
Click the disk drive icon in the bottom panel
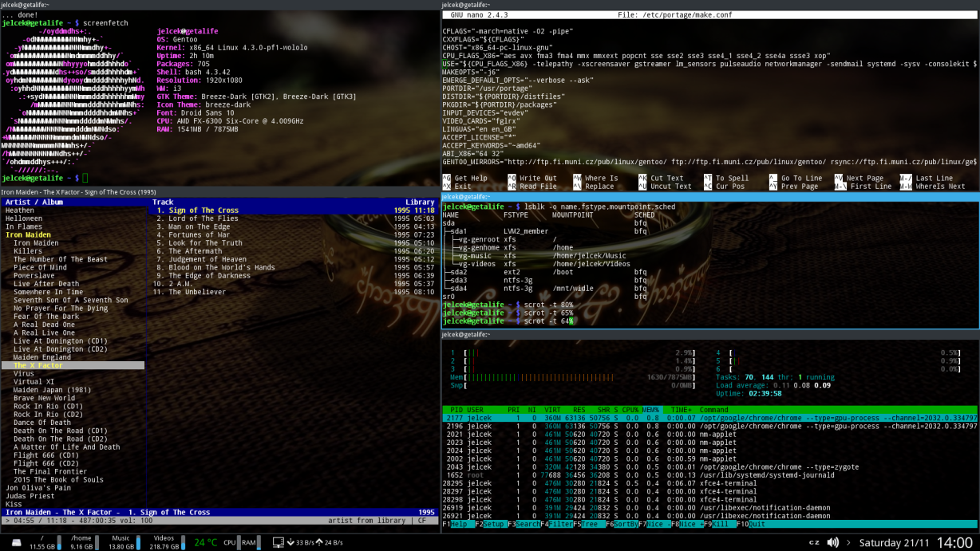16,543
